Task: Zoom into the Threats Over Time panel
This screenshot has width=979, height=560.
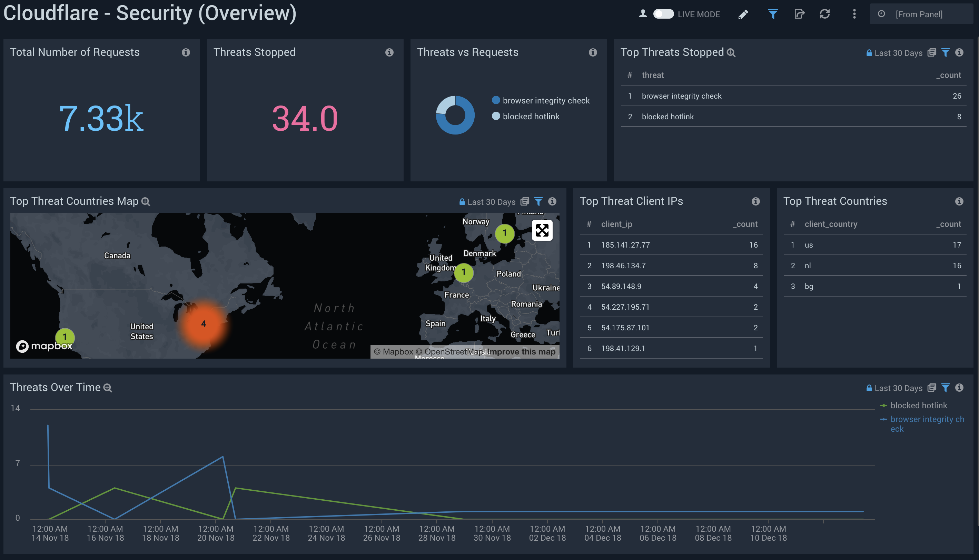Action: [x=108, y=388]
